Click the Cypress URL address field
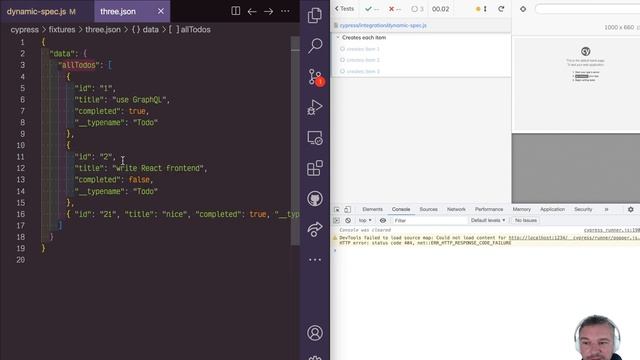 click(x=587, y=9)
